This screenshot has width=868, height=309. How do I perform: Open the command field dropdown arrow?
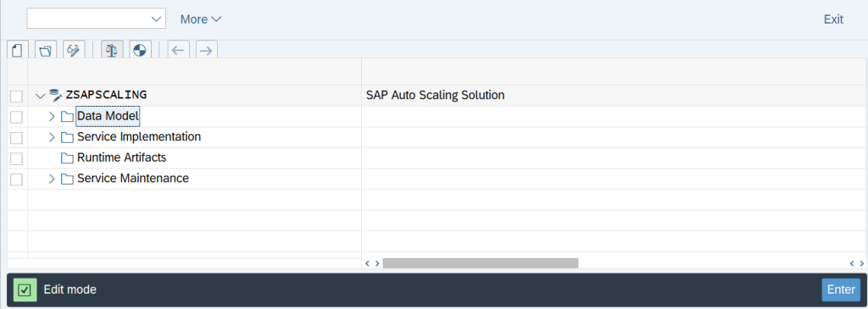click(156, 19)
